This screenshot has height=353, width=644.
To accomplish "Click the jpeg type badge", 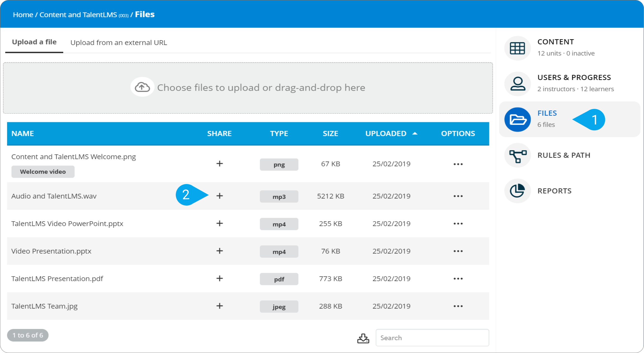I will (279, 307).
